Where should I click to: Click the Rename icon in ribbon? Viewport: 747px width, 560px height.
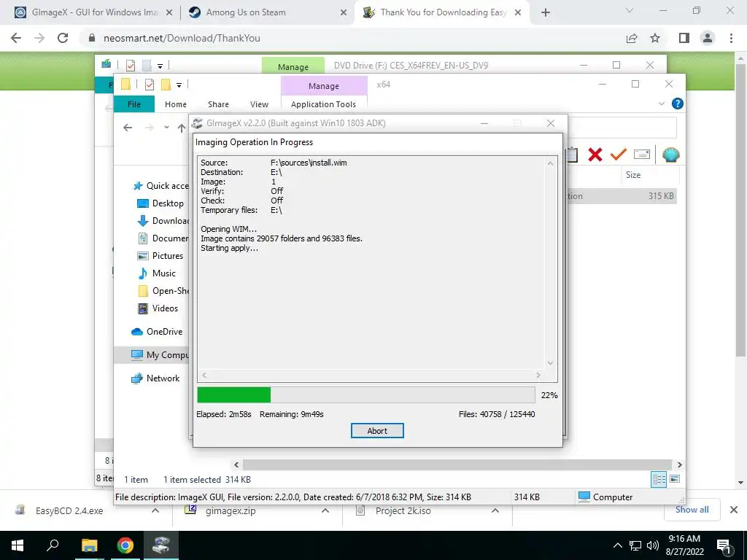[x=642, y=155]
